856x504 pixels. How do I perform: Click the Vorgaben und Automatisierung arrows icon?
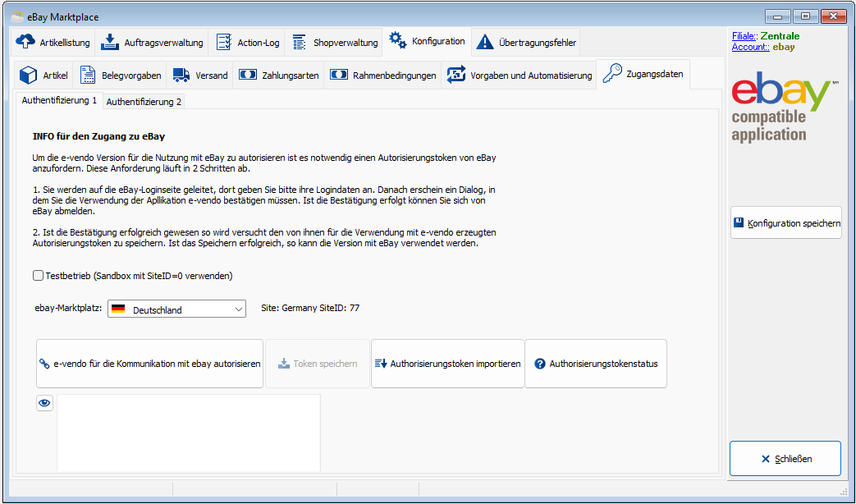pos(456,75)
